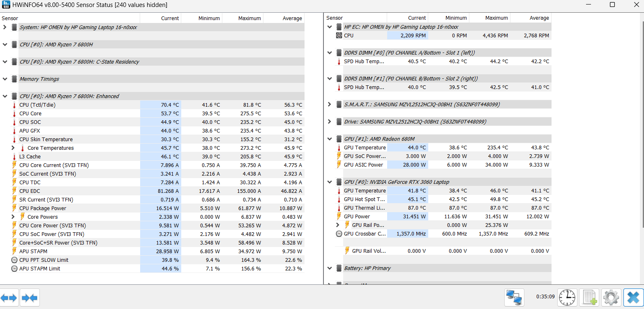This screenshot has height=309, width=644.
Task: Click the blue X close sensors icon
Action: 633,297
